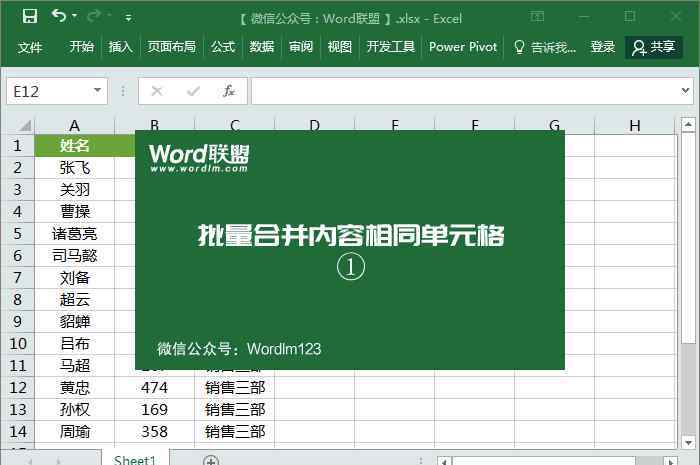Screen dimensions: 700x465
Task: Switch to the 数据 ribbon tab
Action: [x=262, y=46]
